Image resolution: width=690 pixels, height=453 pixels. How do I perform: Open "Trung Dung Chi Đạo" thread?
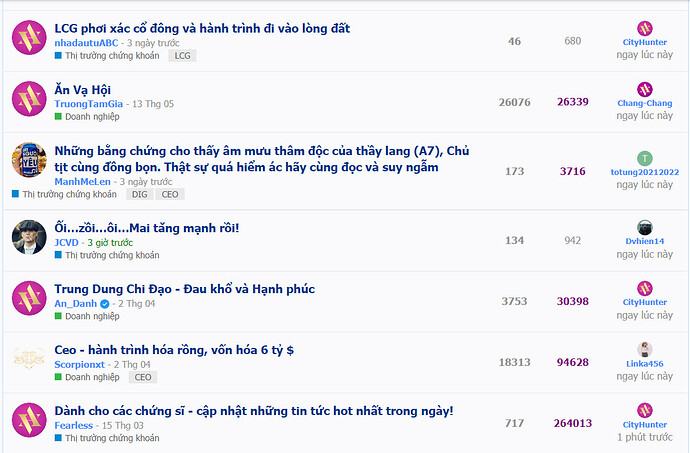[184, 289]
